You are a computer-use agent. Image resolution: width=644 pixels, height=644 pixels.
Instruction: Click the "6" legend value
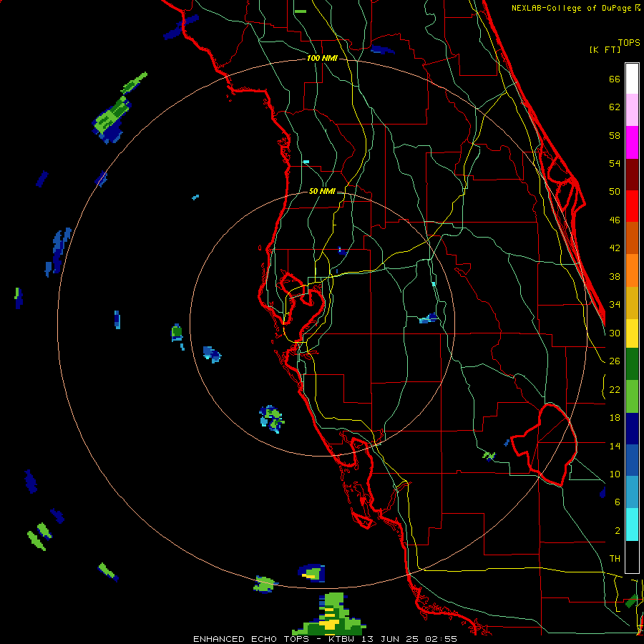618,502
